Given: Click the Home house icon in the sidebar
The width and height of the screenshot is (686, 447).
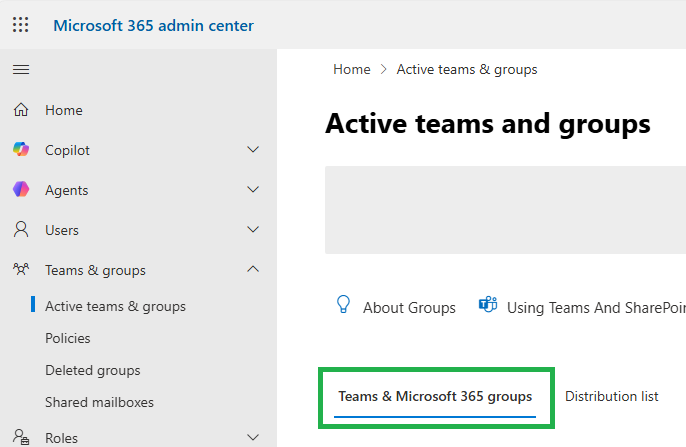Looking at the screenshot, I should [x=21, y=110].
